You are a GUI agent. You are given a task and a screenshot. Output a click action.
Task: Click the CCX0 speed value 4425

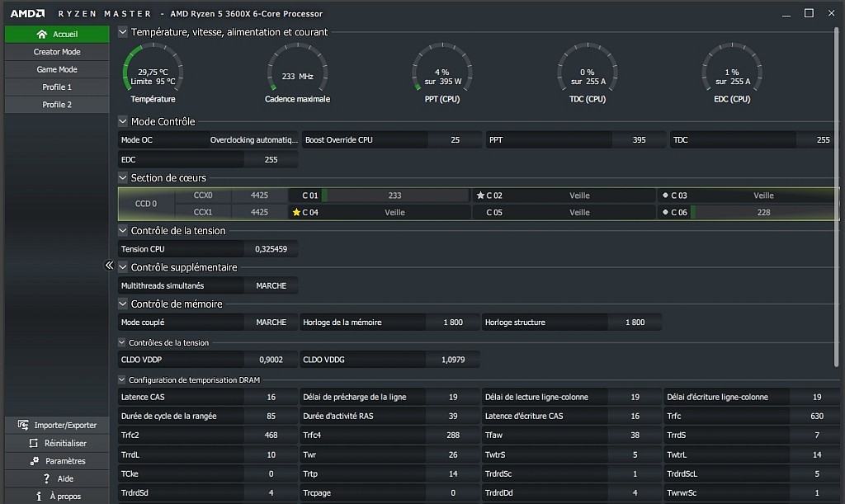[259, 195]
